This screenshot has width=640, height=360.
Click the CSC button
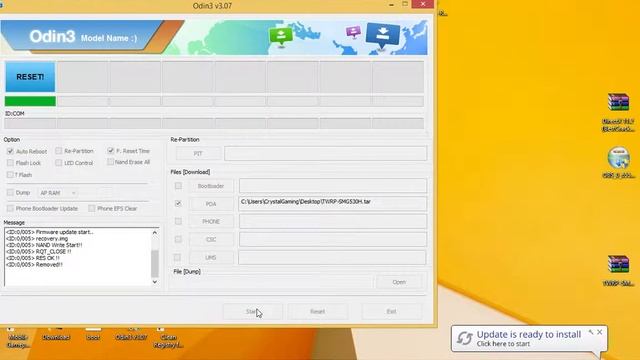(x=211, y=240)
